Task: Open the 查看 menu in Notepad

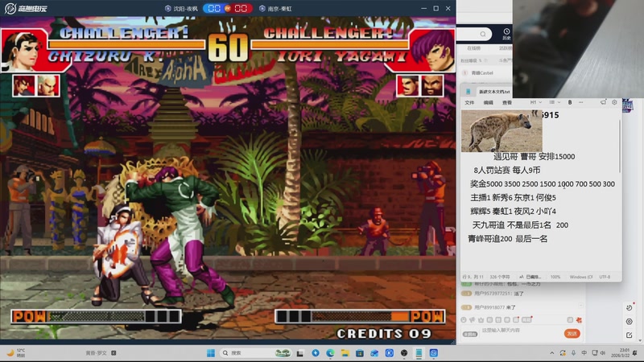Action: [507, 103]
